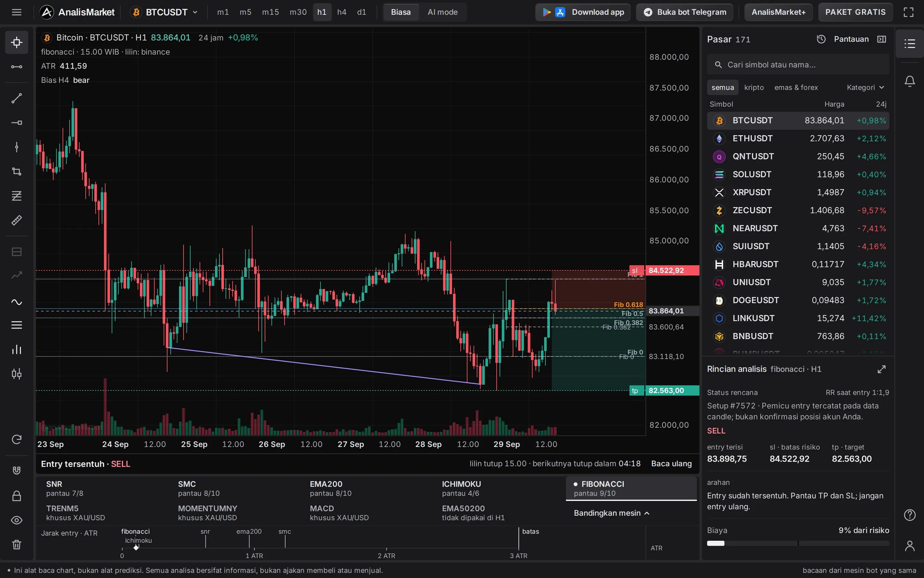
Task: Select the horizontal ray price tool
Action: 16,123
